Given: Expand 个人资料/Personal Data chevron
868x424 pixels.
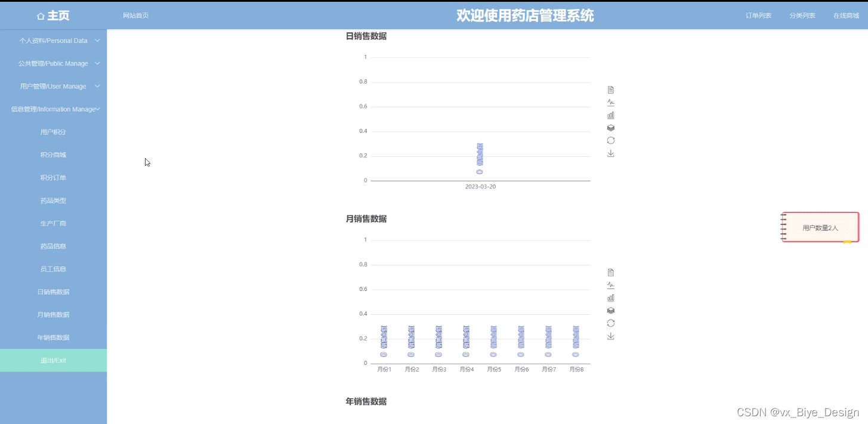Looking at the screenshot, I should pos(97,41).
